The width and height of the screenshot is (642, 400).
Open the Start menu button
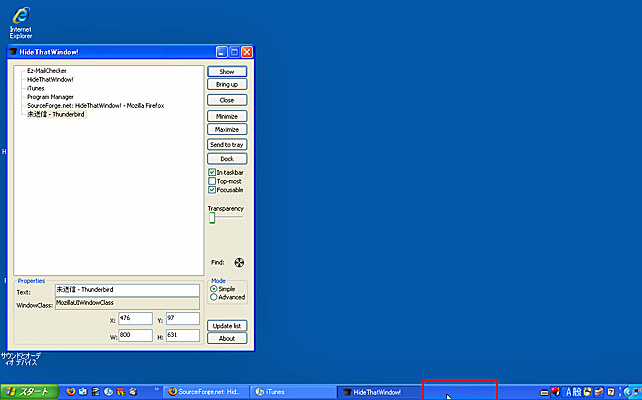coord(29,392)
